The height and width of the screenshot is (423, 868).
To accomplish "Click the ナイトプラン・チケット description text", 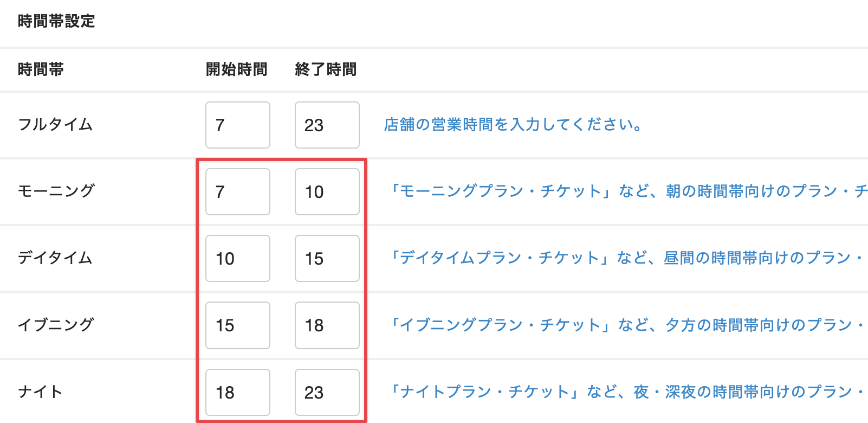I will pyautogui.click(x=627, y=392).
